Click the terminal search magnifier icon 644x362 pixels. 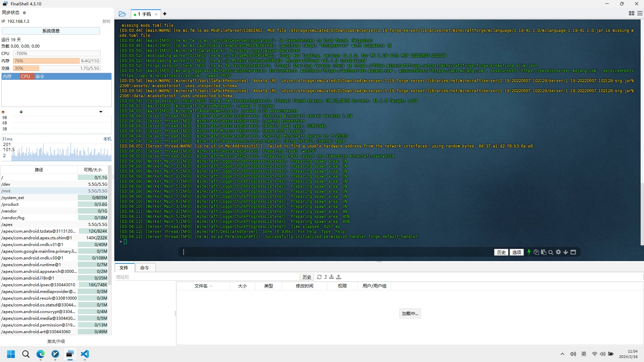pyautogui.click(x=551, y=252)
